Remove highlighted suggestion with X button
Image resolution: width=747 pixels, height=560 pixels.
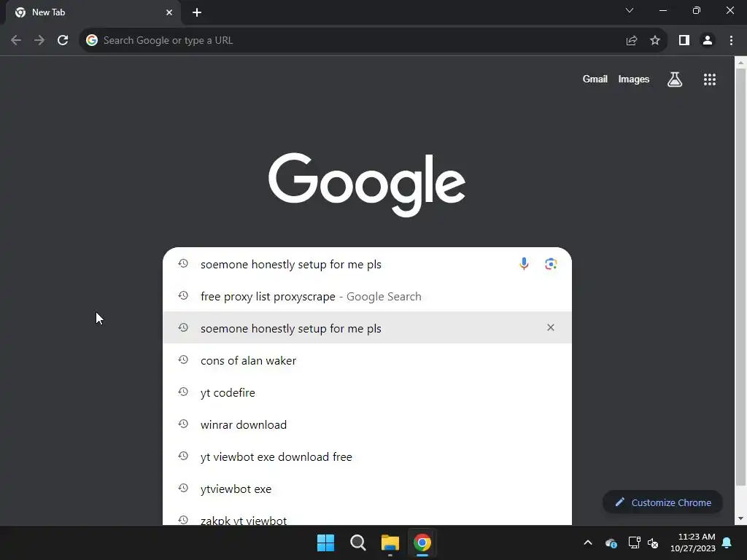pos(551,327)
